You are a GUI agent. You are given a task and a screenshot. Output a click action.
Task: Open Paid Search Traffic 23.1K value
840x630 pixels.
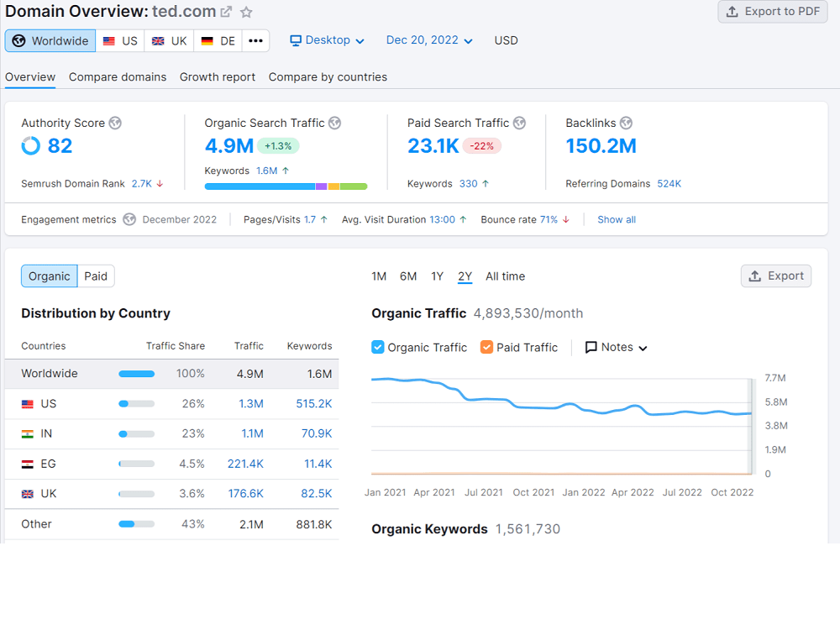tap(433, 145)
